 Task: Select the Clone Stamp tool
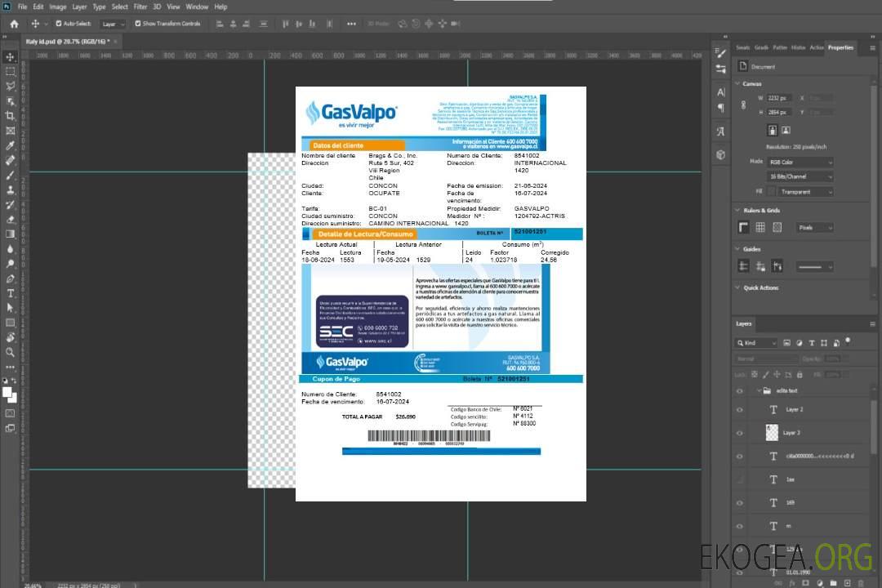[x=10, y=189]
